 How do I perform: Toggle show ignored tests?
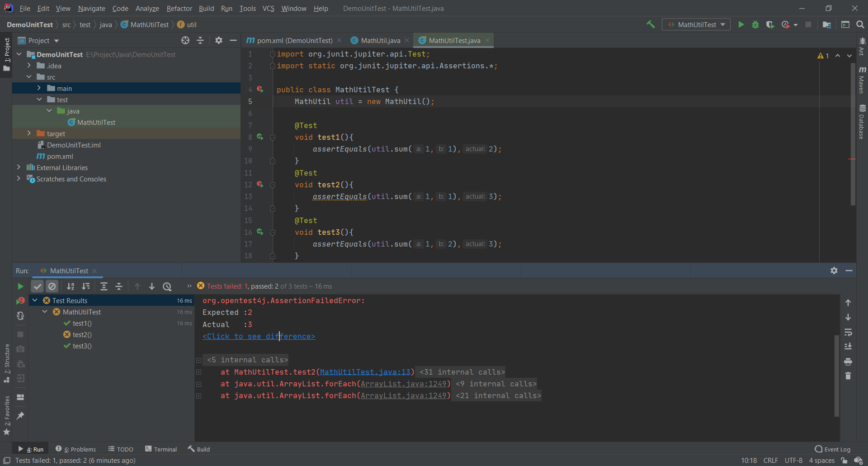click(52, 286)
